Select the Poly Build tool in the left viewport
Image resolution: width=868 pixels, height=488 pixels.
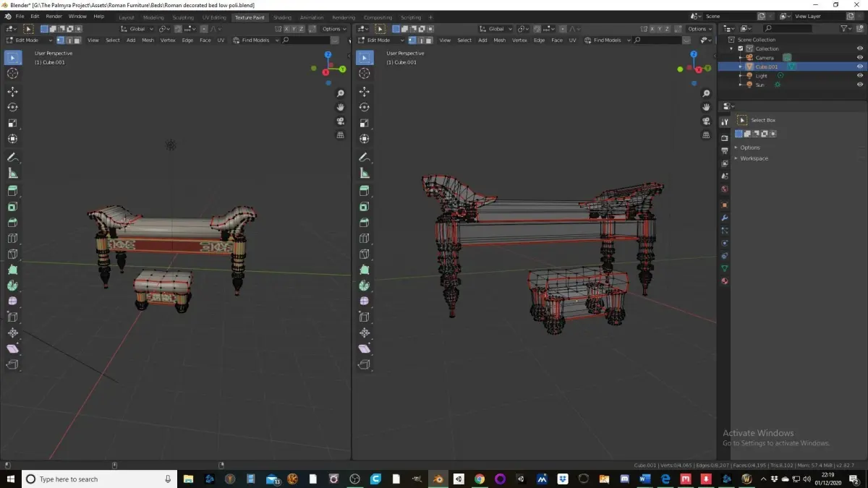pos(12,270)
